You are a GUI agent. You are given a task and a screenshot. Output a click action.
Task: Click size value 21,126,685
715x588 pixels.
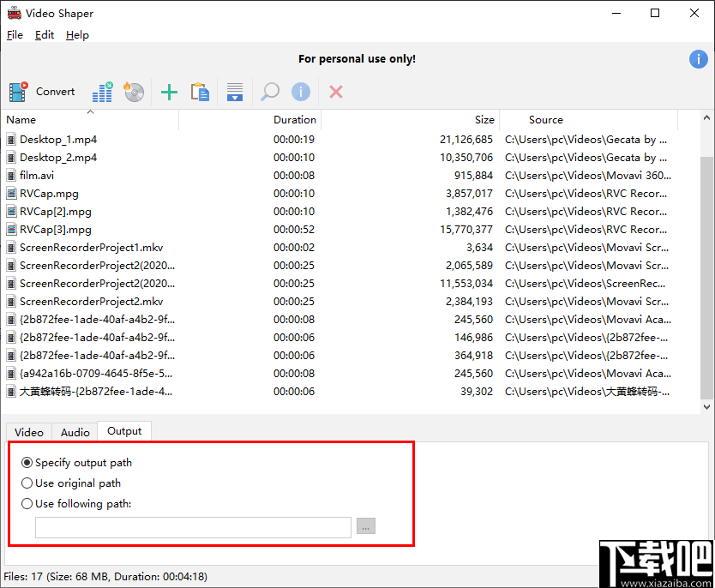(x=466, y=140)
